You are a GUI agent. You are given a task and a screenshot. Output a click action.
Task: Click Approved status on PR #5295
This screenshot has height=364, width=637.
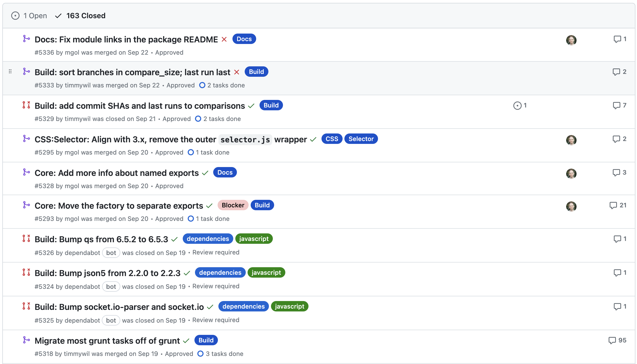point(169,152)
